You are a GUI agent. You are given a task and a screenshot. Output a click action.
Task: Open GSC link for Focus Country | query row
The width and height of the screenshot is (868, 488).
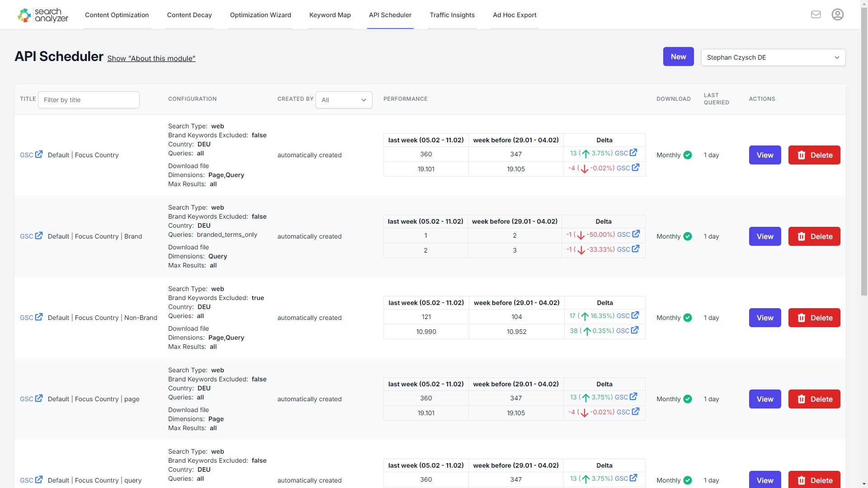[31, 480]
